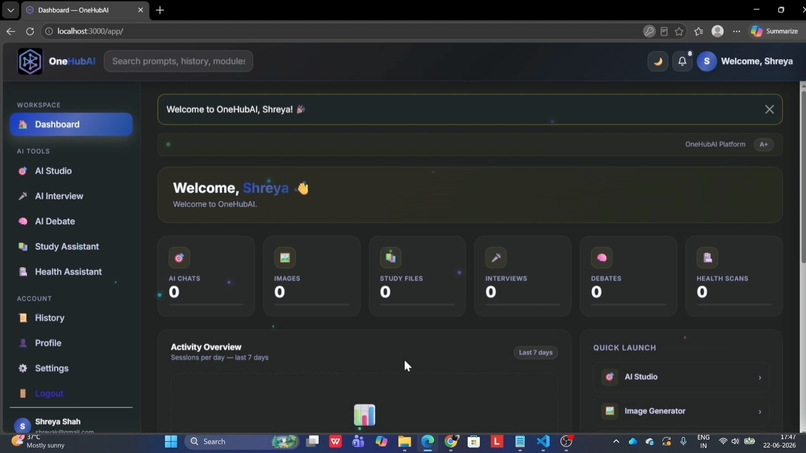The height and width of the screenshot is (453, 806).
Task: Click the browser back arrow
Action: point(11,31)
